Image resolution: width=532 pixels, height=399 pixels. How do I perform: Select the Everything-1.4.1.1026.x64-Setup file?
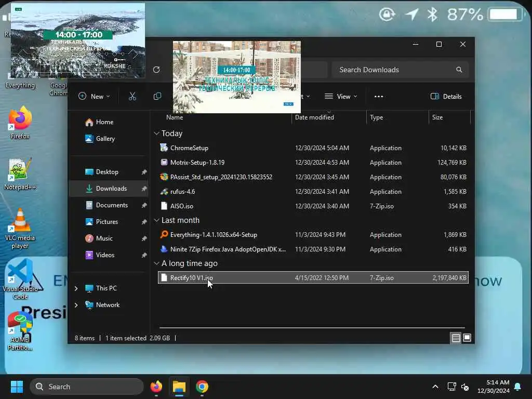(313, 235)
